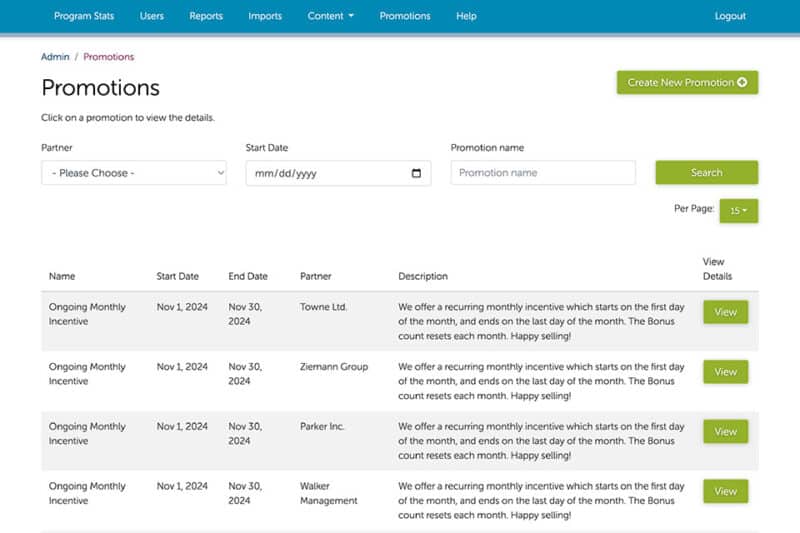The width and height of the screenshot is (800, 533).
Task: Click the Parker Inc. partner cell
Action: (x=322, y=426)
